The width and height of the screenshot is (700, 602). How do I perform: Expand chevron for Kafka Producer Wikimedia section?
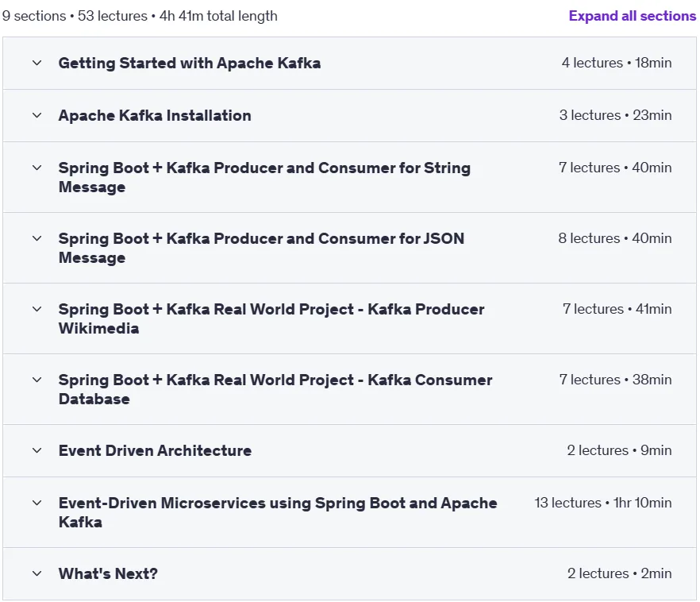37,309
